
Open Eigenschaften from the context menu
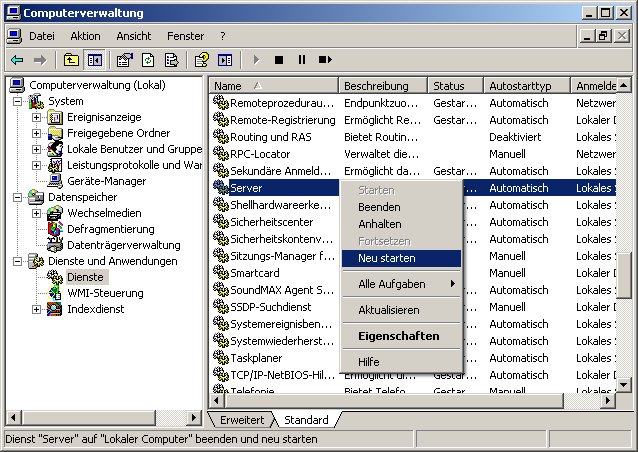pyautogui.click(x=398, y=336)
